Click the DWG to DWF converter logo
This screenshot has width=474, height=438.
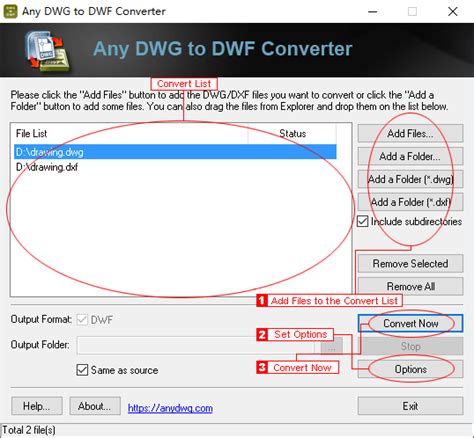point(48,50)
